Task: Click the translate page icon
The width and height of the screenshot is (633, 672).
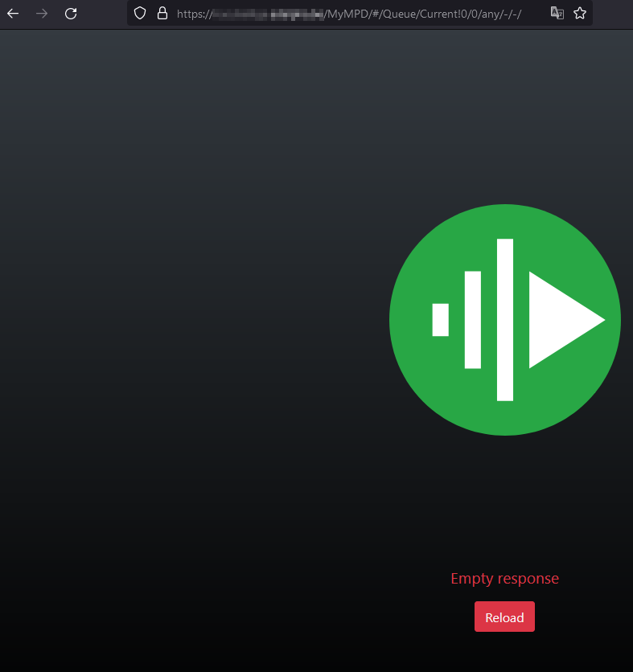Action: point(557,14)
